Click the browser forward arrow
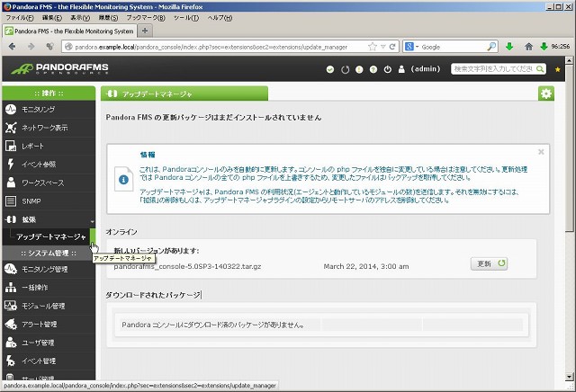Viewport: 576px width, 392px height. pyautogui.click(x=31, y=47)
